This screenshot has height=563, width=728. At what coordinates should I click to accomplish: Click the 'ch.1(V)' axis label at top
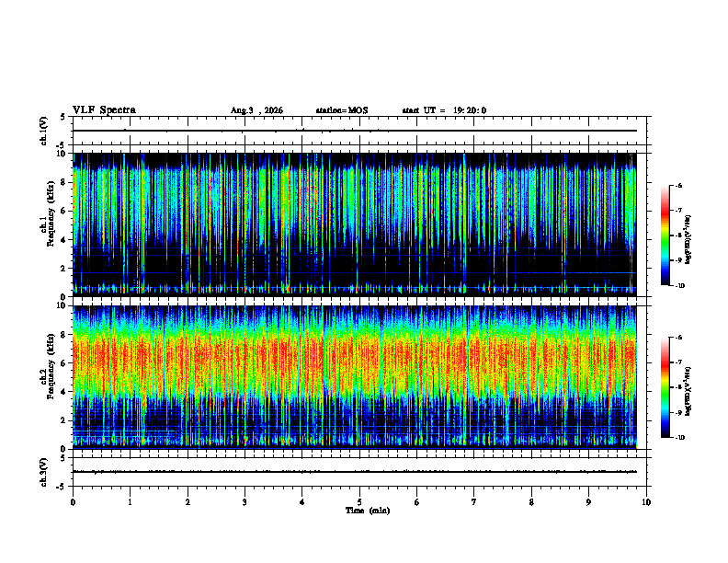[x=44, y=131]
